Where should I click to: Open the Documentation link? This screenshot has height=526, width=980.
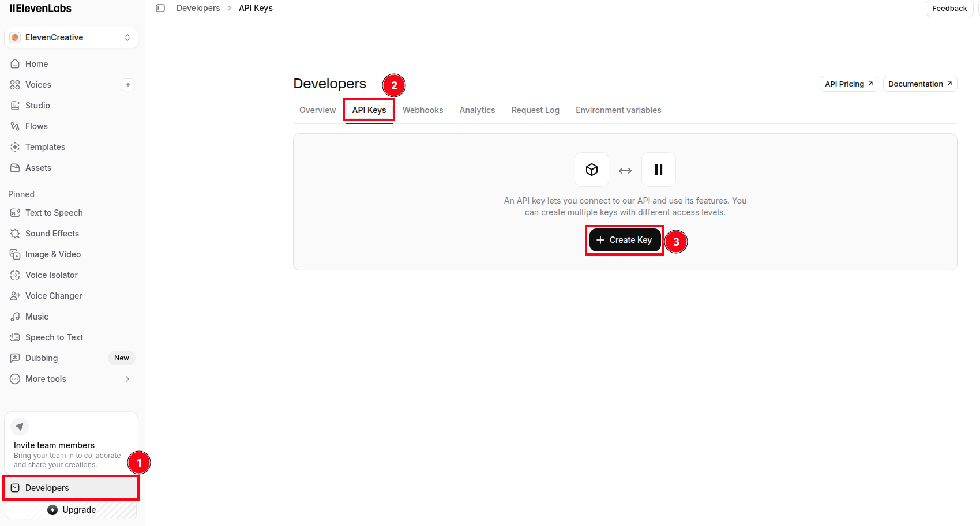click(x=920, y=84)
